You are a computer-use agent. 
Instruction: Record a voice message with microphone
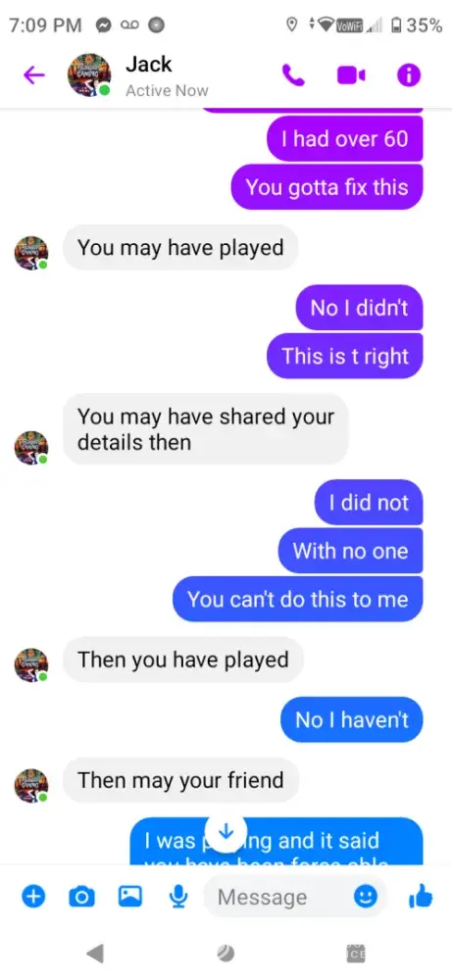[178, 898]
